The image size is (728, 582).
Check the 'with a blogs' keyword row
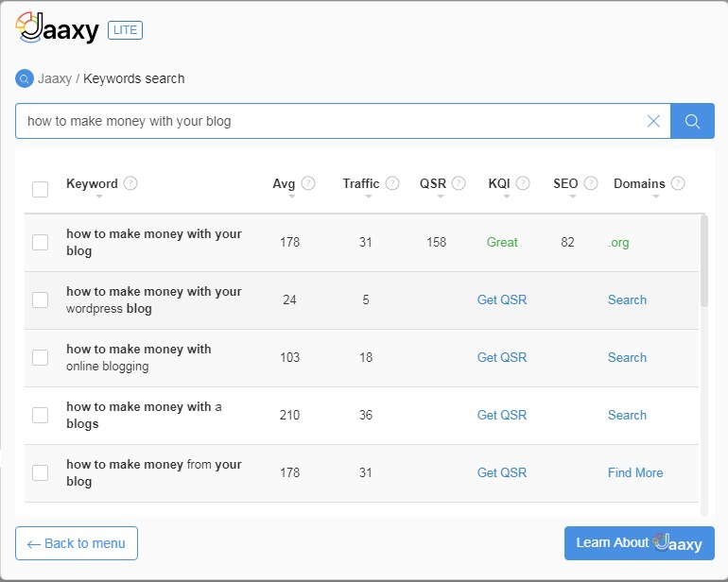(x=41, y=415)
